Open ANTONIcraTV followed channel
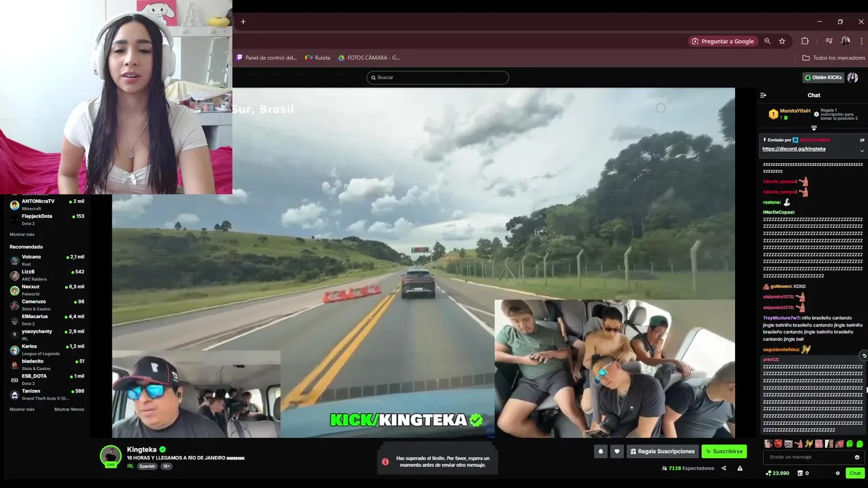This screenshot has width=868, height=488. 47,204
